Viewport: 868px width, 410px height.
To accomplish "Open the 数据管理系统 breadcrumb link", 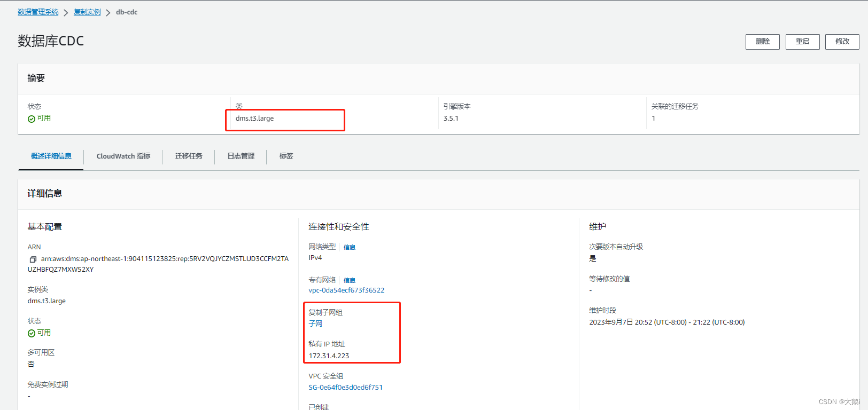I will (38, 12).
